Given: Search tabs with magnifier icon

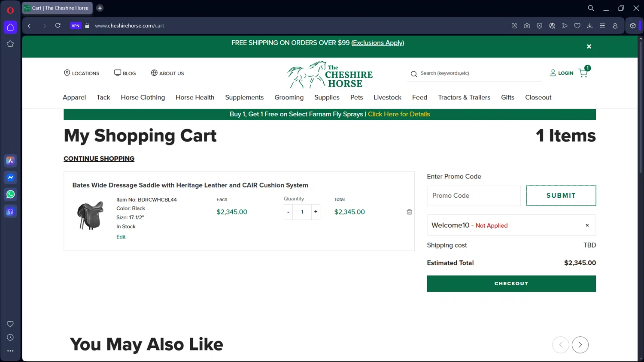Looking at the screenshot, I should (591, 8).
